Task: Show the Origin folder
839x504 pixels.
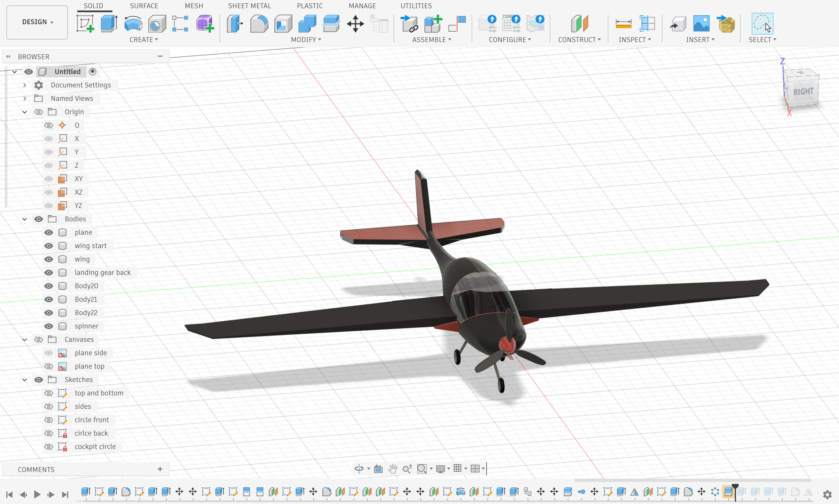Action: pyautogui.click(x=39, y=112)
